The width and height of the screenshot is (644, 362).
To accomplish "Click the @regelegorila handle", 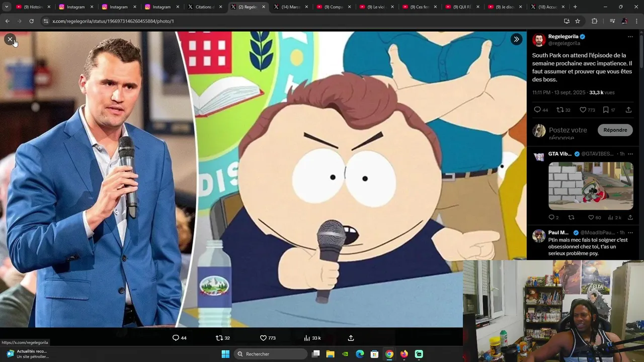I will click(x=564, y=43).
